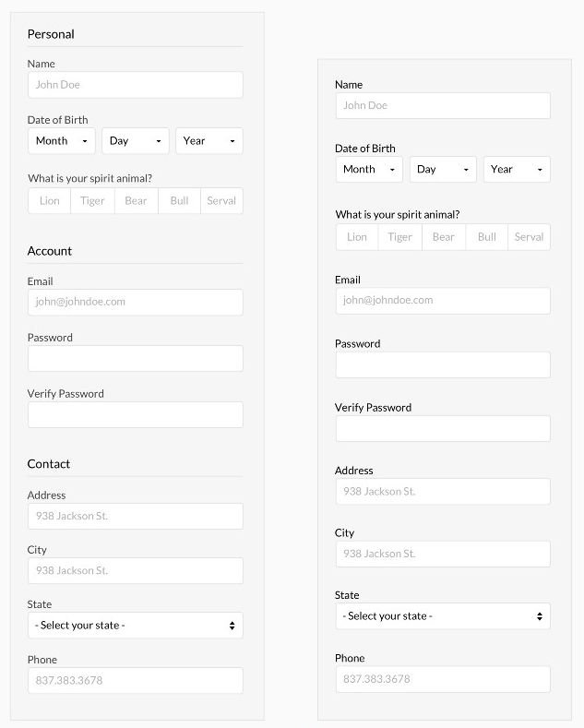Open right form's state selector
Image resolution: width=584 pixels, height=728 pixels.
[443, 616]
